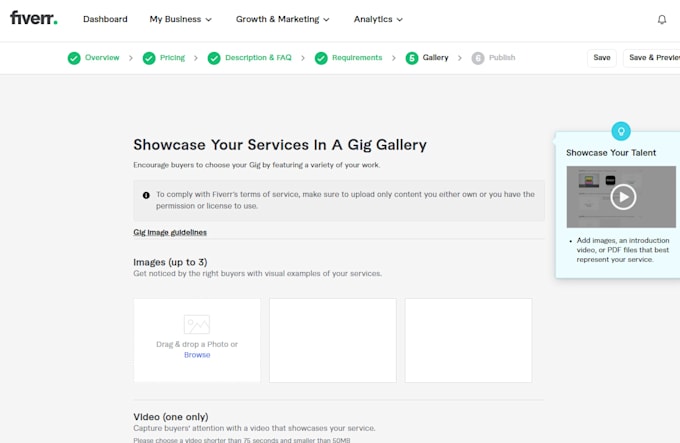Click the 'Video (one only)' heading
The width and height of the screenshot is (680, 443).
point(171,417)
